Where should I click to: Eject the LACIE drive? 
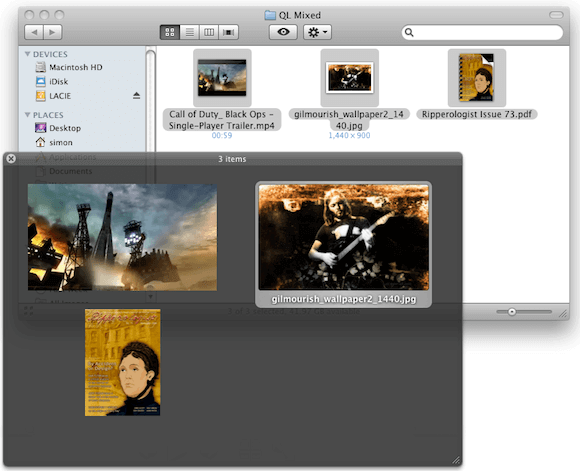point(136,96)
